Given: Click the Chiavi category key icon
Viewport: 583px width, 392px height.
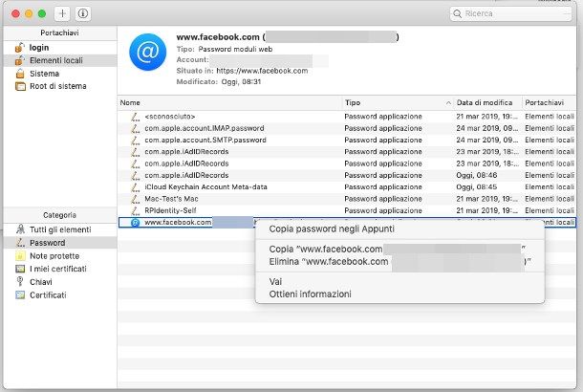Looking at the screenshot, I should point(20,282).
